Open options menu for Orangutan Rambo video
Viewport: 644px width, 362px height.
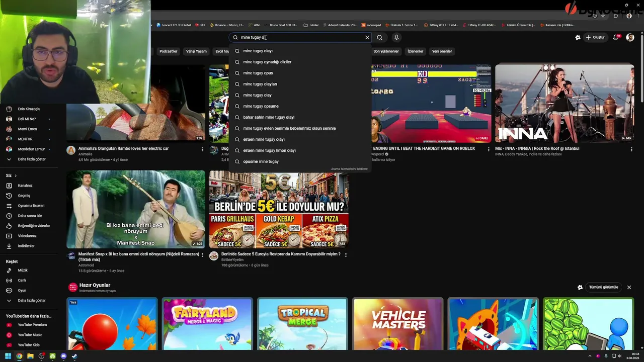coord(203,149)
